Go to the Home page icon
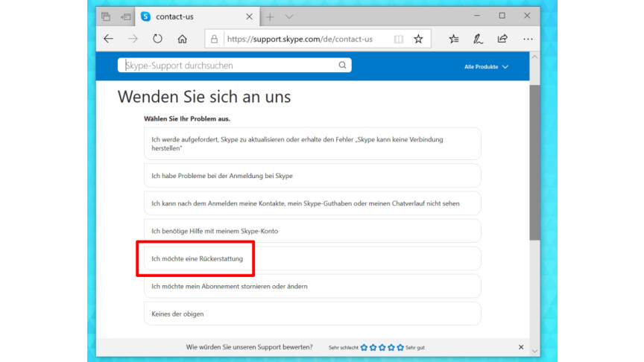644x362 pixels. pos(183,39)
